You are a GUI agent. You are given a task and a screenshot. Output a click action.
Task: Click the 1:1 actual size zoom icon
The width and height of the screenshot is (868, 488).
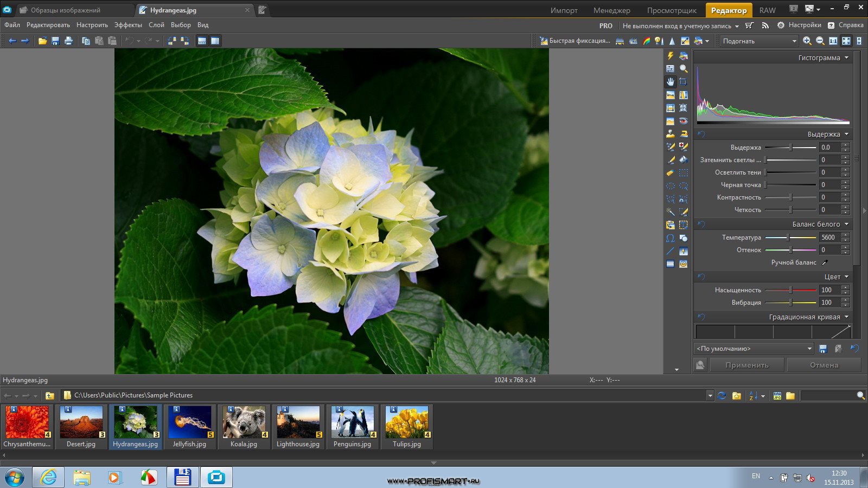[x=833, y=41]
